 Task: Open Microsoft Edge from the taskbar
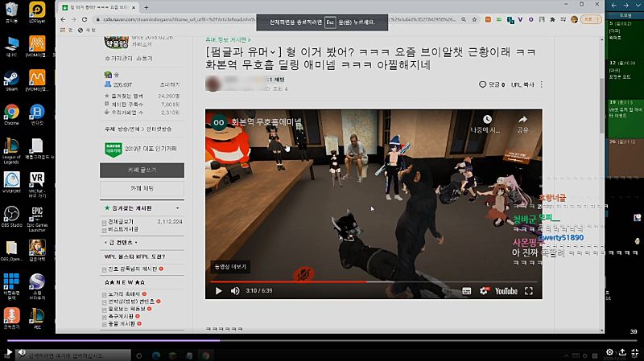(x=156, y=355)
